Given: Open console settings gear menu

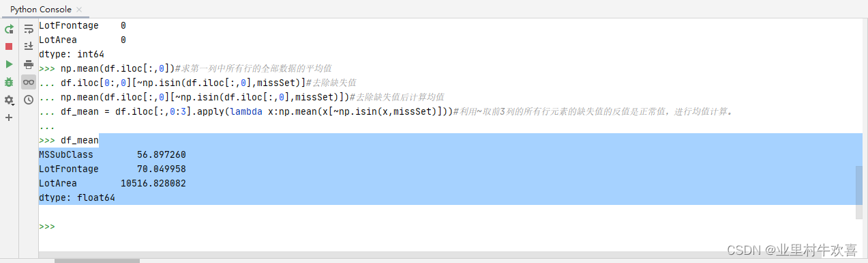Looking at the screenshot, I should click(9, 100).
